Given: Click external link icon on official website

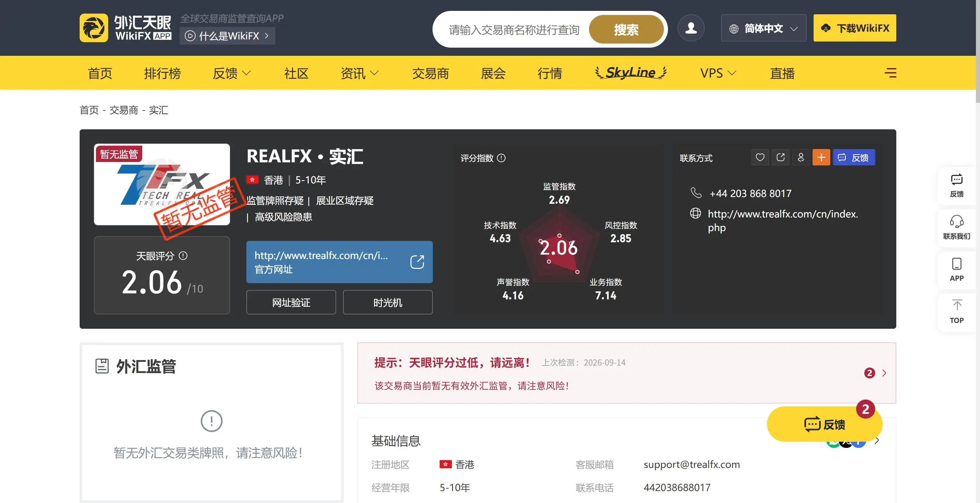Looking at the screenshot, I should 417,262.
